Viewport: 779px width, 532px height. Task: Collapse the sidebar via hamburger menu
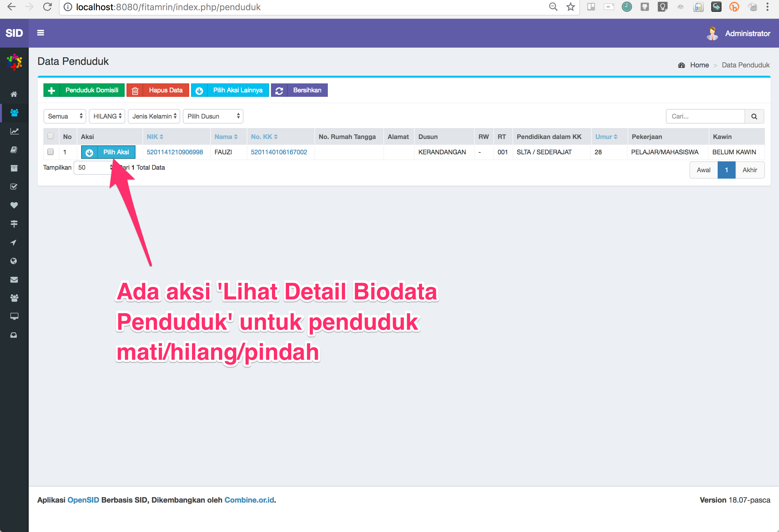tap(41, 33)
